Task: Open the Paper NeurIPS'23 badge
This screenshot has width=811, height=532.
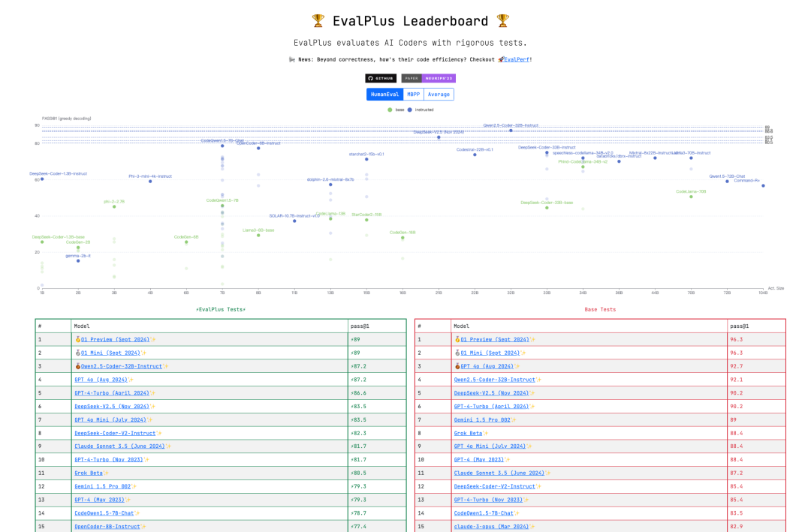Action: pyautogui.click(x=428, y=78)
